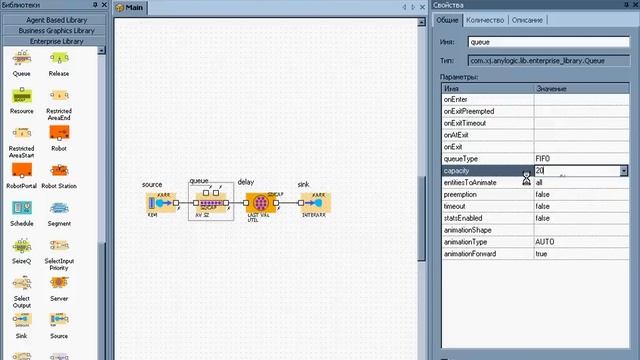Close the Main editor tab area

pos(422,7)
